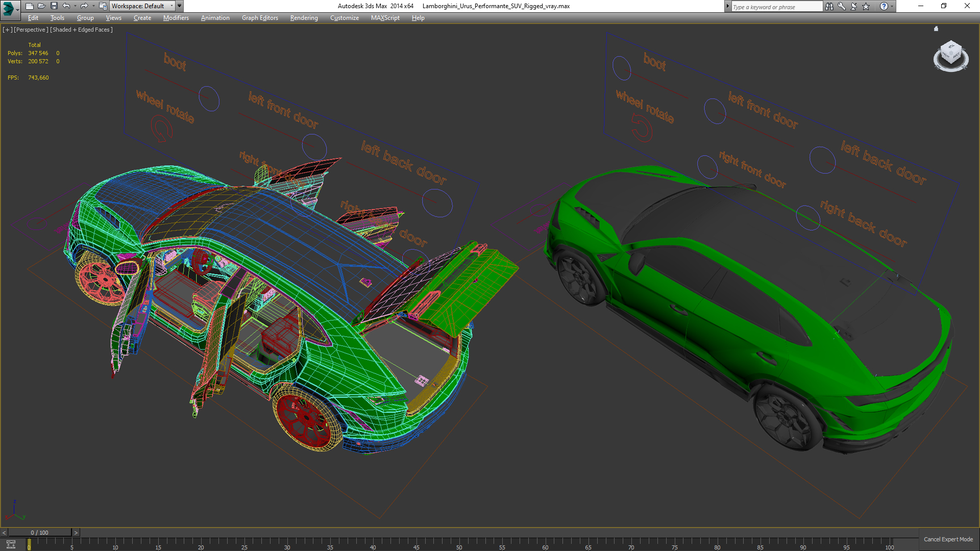Open the Rendering menu
980x551 pixels.
coord(304,18)
